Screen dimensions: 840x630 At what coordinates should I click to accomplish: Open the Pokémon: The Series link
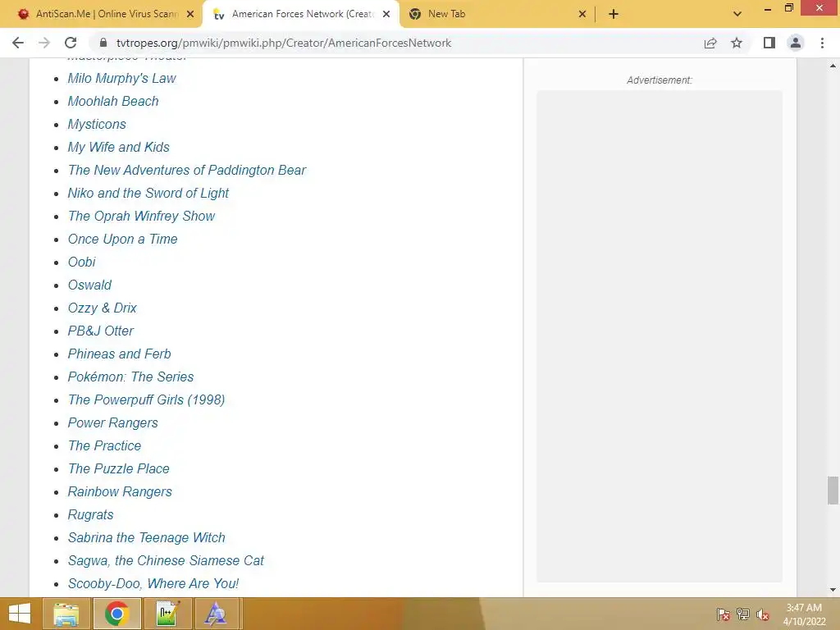(x=130, y=377)
